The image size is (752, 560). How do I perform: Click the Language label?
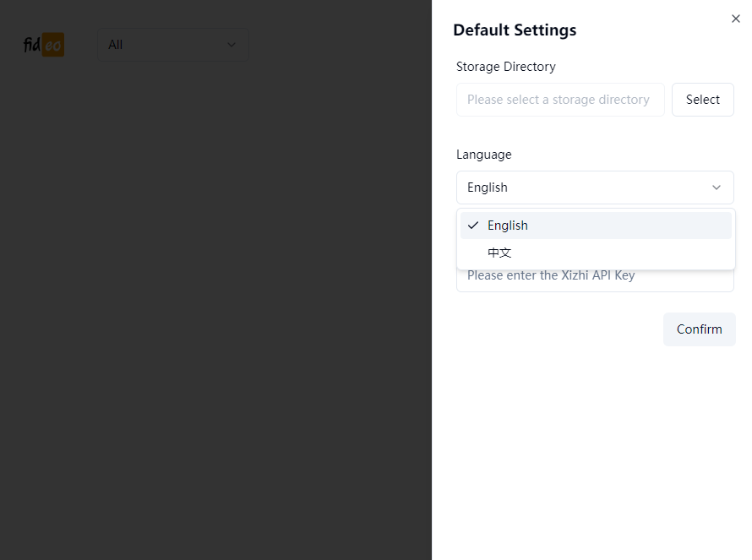484,155
